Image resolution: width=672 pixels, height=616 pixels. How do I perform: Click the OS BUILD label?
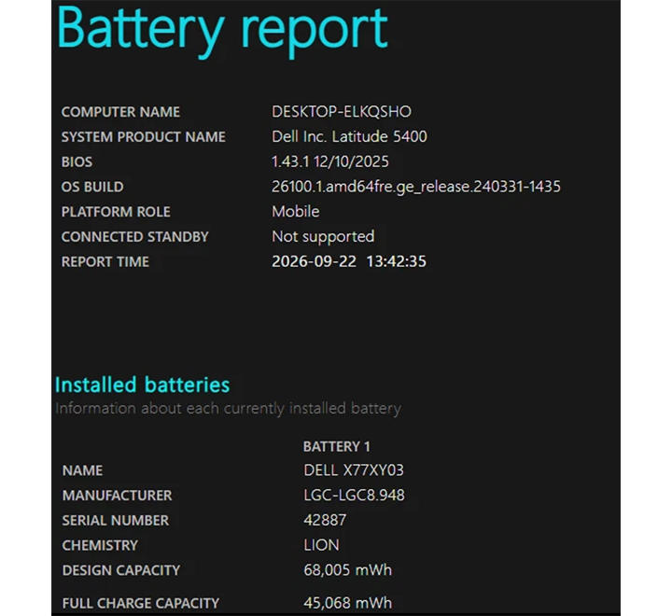[x=92, y=187]
